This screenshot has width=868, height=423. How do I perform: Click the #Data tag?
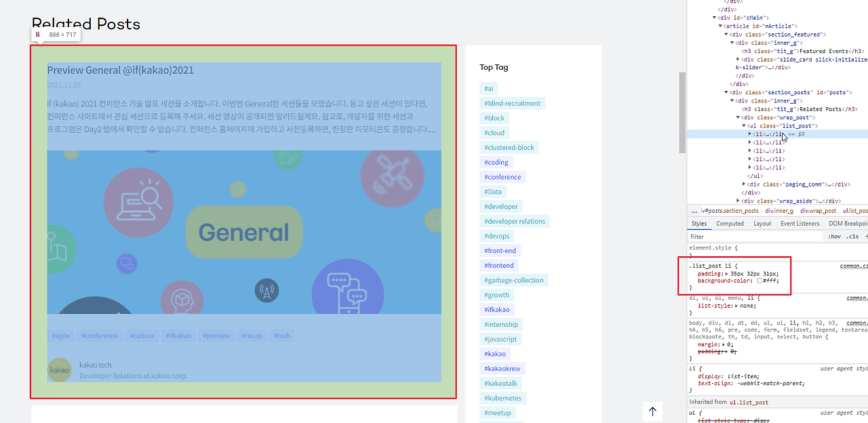(x=493, y=192)
